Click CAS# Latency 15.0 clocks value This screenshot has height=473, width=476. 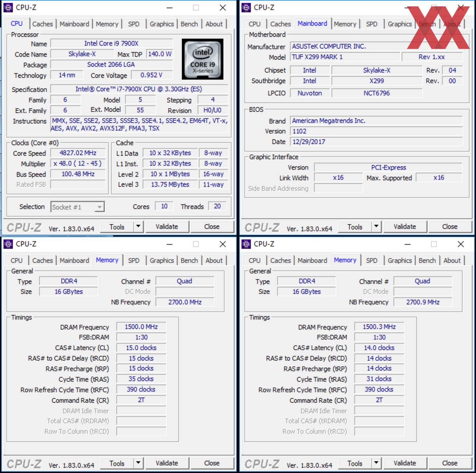pos(141,348)
